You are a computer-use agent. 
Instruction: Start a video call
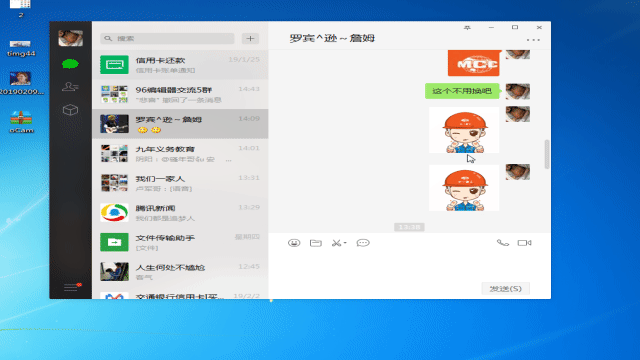[x=524, y=243]
